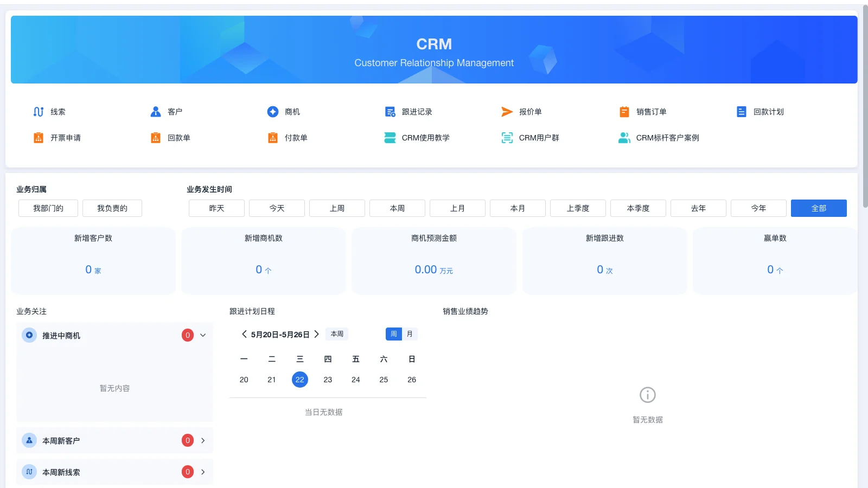The image size is (868, 488).
Task: Select the 我部门的 filter
Action: pyautogui.click(x=48, y=208)
